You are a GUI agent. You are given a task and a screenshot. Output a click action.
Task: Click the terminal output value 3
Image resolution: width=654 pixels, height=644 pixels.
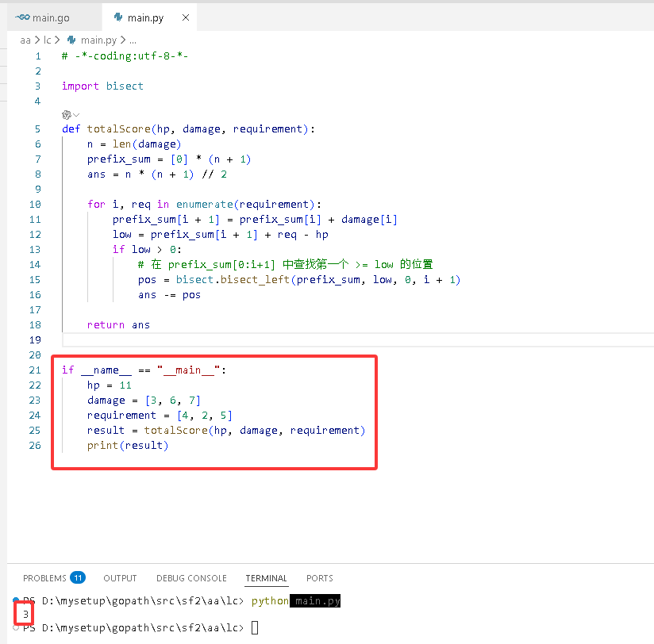pyautogui.click(x=25, y=615)
